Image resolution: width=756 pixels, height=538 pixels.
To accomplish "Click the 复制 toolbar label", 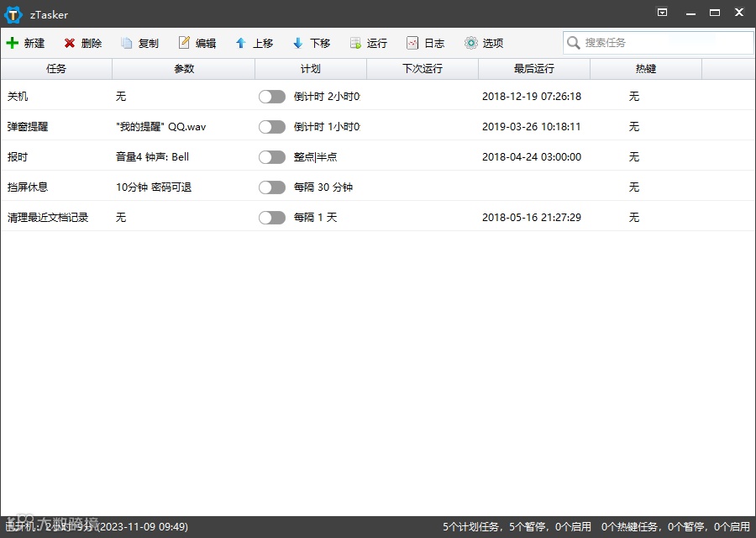I will pos(149,44).
